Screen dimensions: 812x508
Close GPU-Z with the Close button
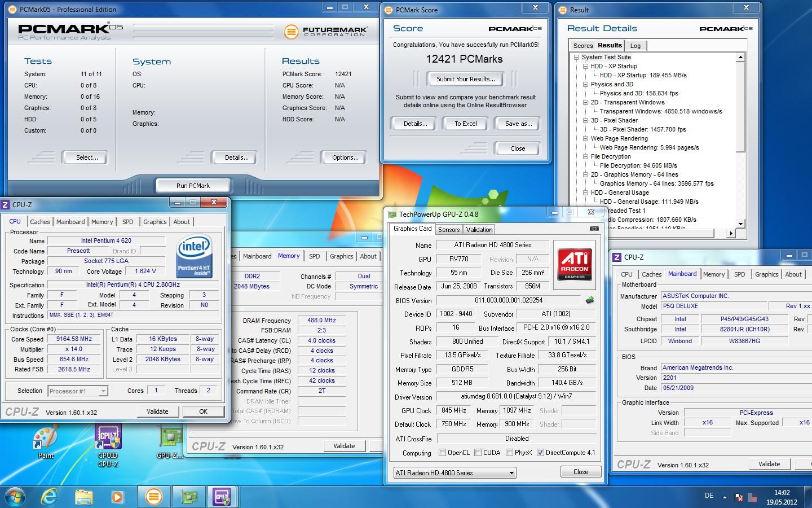(x=581, y=472)
